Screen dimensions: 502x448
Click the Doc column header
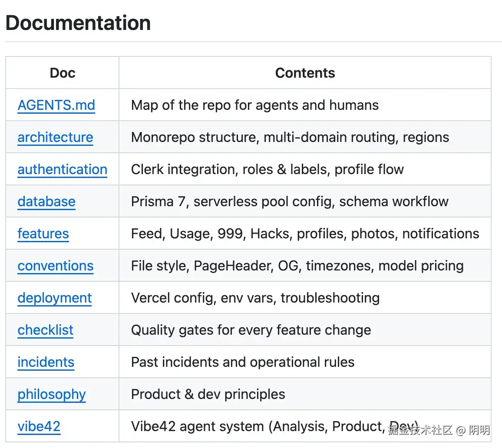pyautogui.click(x=63, y=73)
